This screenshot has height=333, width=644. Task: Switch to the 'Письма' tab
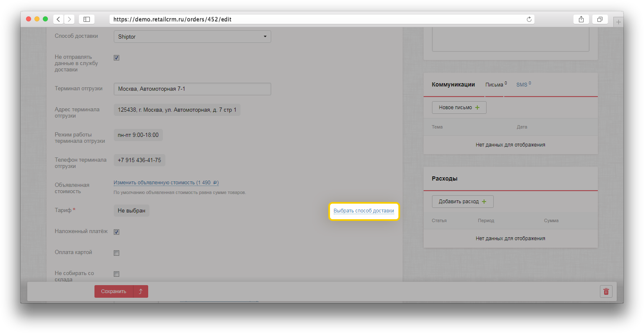(494, 85)
